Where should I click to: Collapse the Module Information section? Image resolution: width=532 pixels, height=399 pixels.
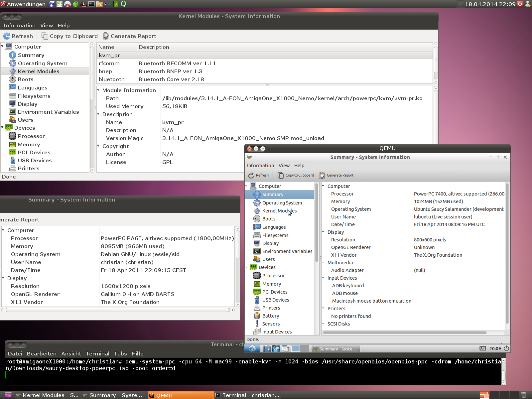[x=98, y=90]
